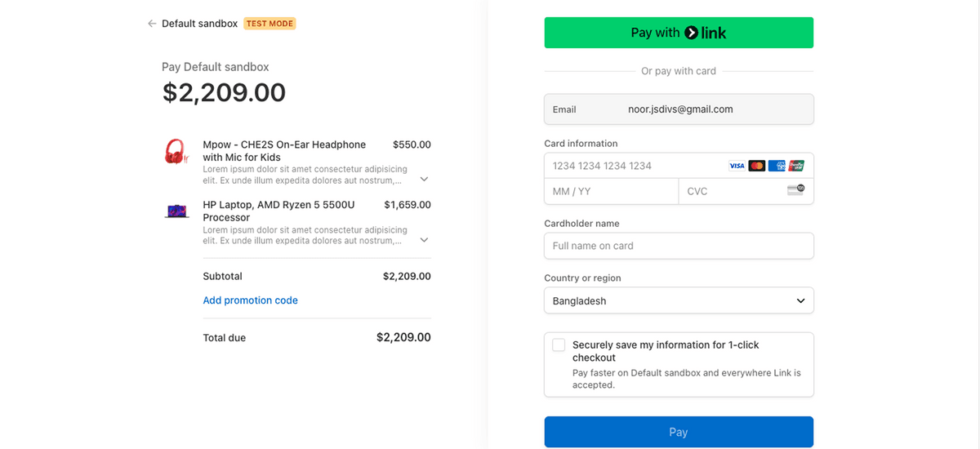980x449 pixels.
Task: Click the CVC card hint icon
Action: coord(795,190)
